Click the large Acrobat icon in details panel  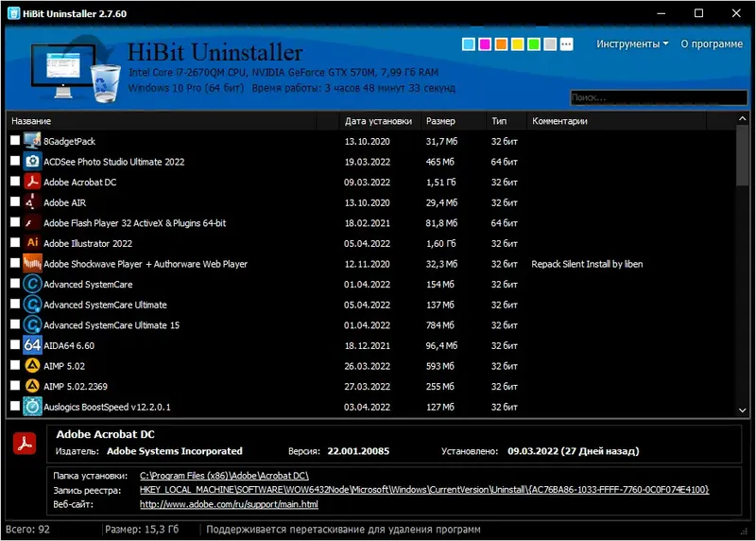point(25,443)
